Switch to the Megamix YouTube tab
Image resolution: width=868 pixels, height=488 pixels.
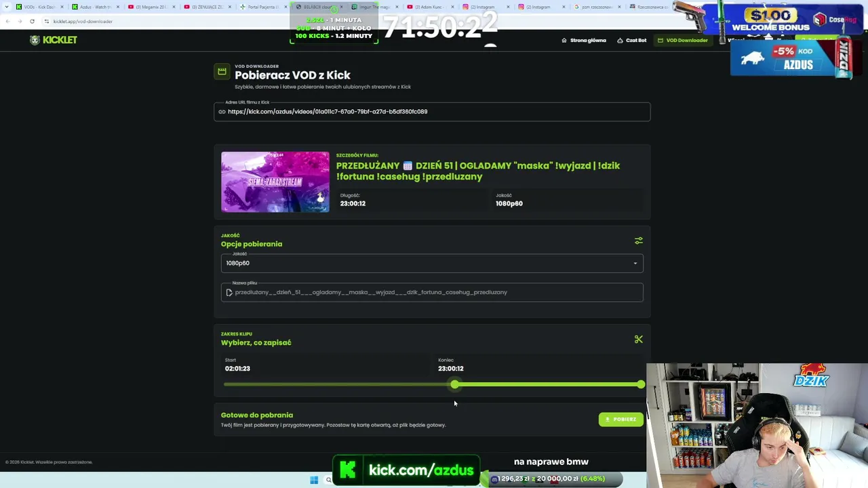coord(151,7)
